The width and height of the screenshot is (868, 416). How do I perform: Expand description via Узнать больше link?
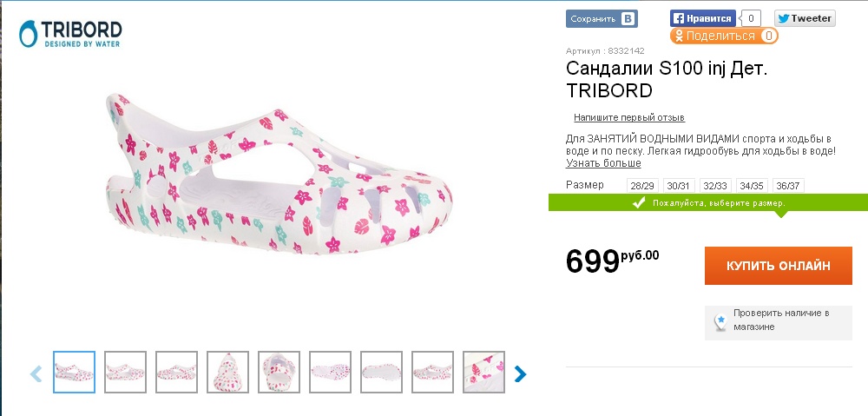click(604, 163)
